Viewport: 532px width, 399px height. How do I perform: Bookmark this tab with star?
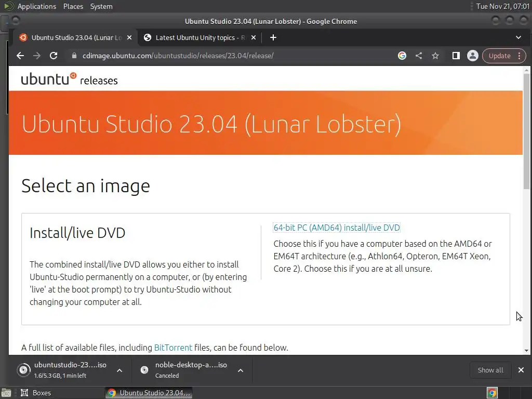[x=435, y=56]
